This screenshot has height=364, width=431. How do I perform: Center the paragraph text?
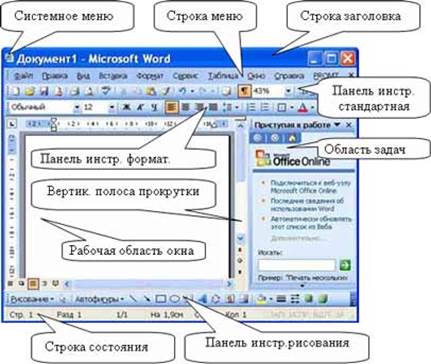[x=186, y=108]
